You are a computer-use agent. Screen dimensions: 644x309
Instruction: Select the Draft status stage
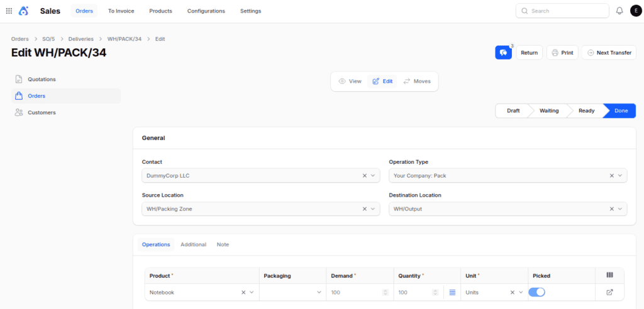pos(513,111)
